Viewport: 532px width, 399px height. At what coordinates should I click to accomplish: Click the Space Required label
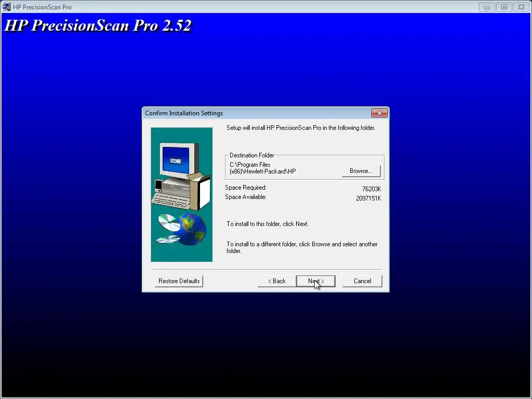pyautogui.click(x=246, y=188)
